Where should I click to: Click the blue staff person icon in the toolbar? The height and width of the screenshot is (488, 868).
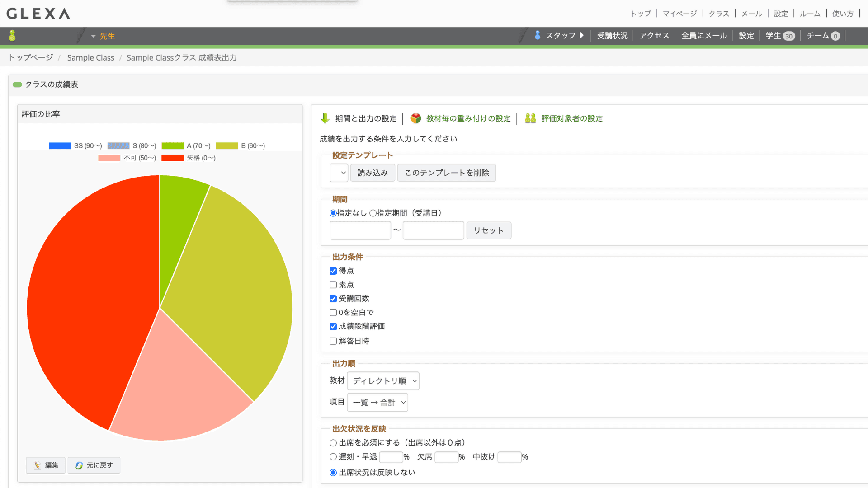(538, 35)
